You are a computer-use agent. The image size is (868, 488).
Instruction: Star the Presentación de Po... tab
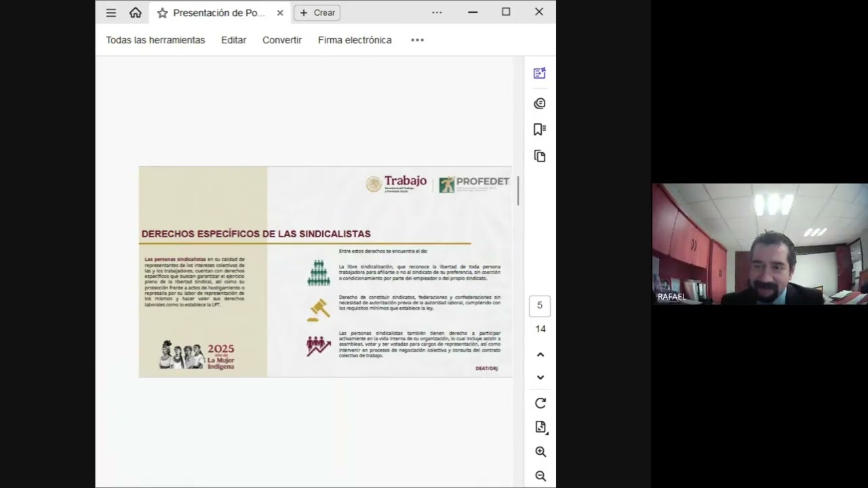click(x=162, y=13)
